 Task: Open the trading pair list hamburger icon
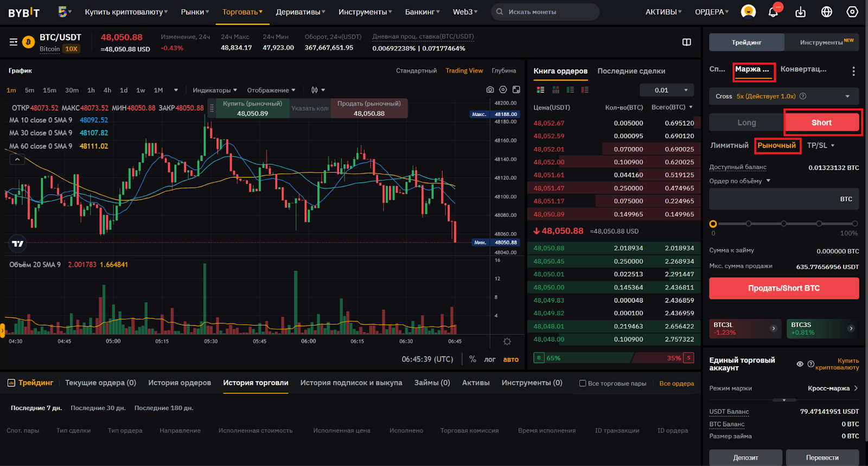tap(14, 42)
